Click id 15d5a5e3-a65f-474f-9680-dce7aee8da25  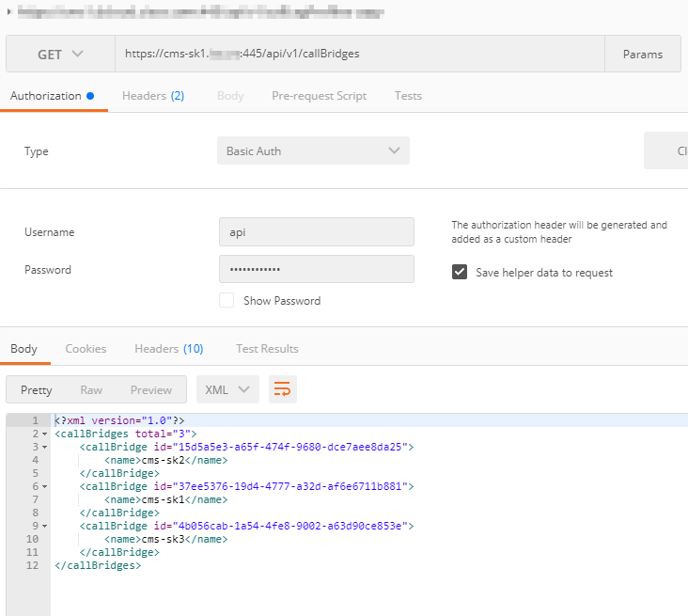290,447
